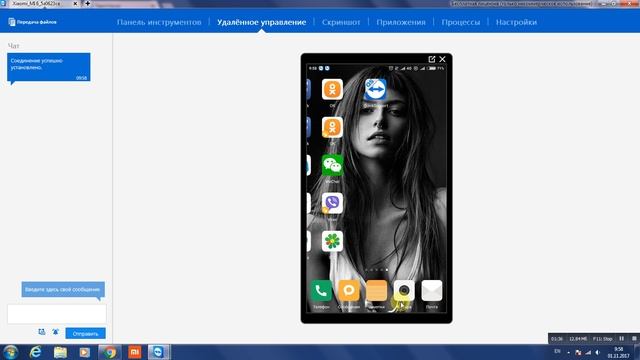This screenshot has width=640, height=360.
Task: Open the Почта mail app in dock
Action: coord(432,291)
